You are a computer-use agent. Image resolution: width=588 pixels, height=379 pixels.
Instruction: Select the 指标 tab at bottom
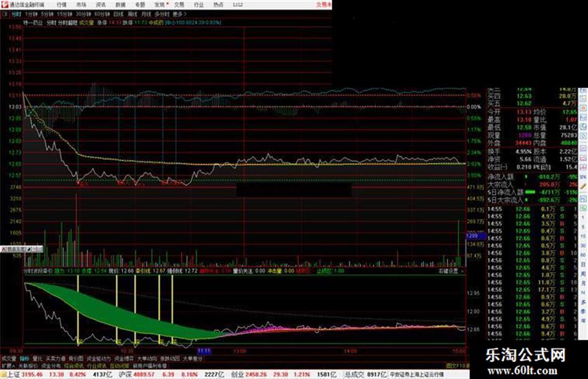click(25, 359)
